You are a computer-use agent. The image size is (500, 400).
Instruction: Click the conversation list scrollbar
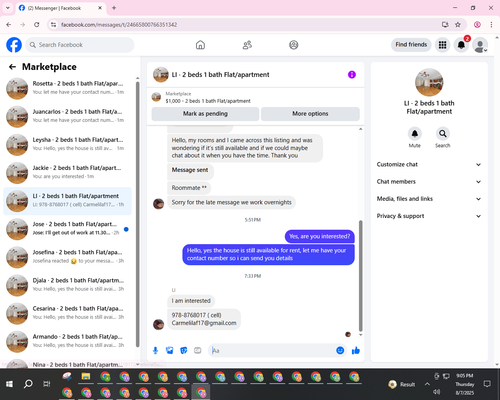137,214
